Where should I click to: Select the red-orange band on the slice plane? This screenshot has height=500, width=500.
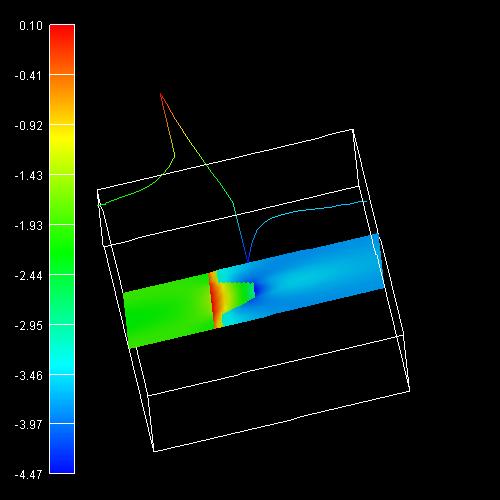tap(216, 300)
